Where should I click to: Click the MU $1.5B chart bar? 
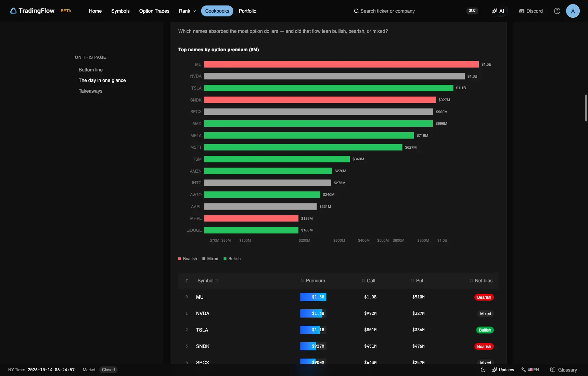[x=342, y=64]
